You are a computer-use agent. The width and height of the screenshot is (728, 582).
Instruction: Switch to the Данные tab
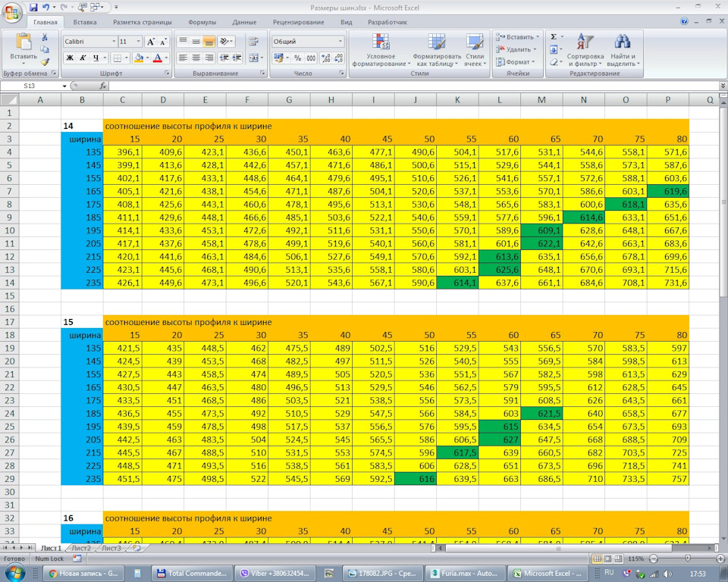coord(244,22)
